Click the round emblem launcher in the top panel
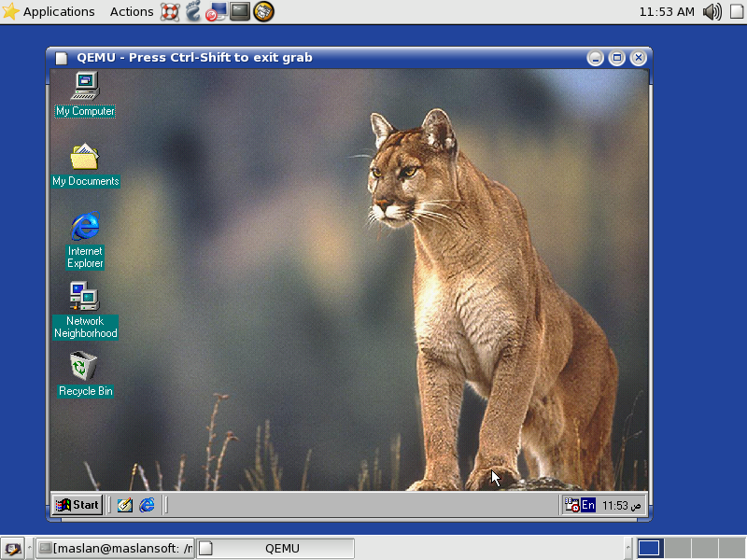The width and height of the screenshot is (747, 560). click(x=262, y=12)
